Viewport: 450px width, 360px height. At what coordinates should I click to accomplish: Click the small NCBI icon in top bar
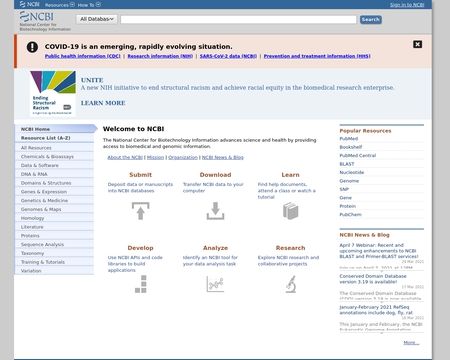(x=30, y=4)
